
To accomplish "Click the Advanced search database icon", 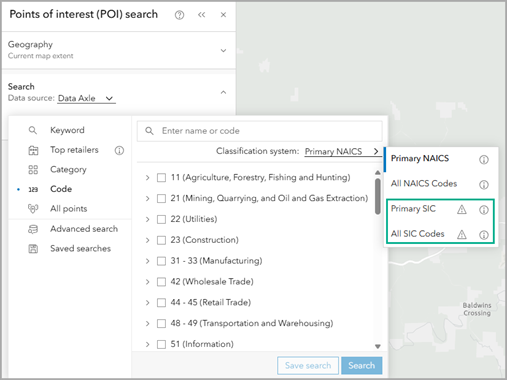I will coord(33,229).
